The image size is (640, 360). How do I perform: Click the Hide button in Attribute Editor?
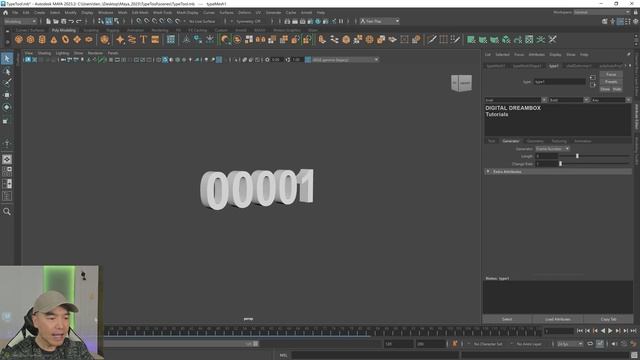(617, 89)
